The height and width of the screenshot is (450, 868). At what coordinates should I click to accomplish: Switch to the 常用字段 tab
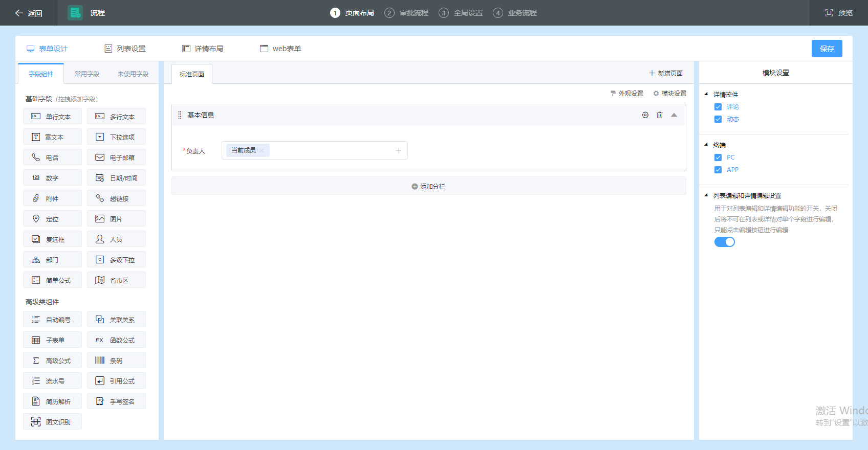[x=87, y=74]
